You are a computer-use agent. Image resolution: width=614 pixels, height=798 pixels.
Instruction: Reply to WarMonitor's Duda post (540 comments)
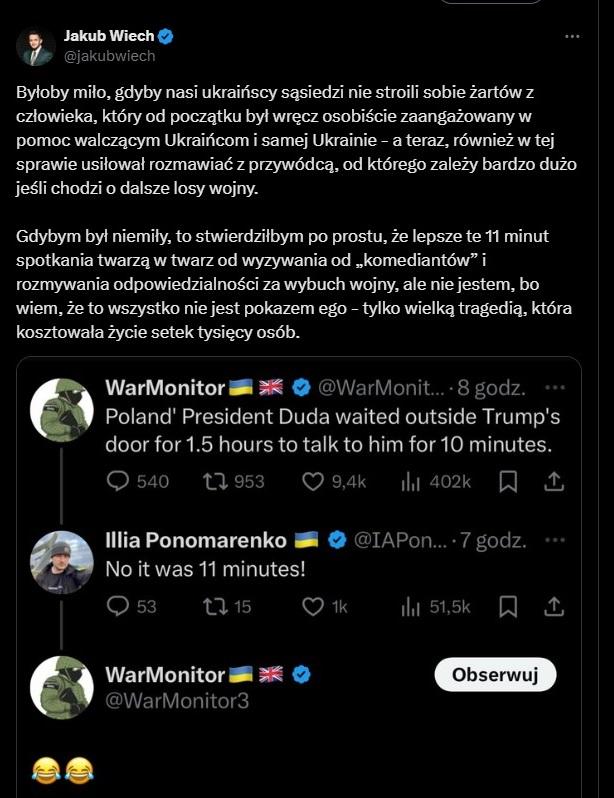119,481
